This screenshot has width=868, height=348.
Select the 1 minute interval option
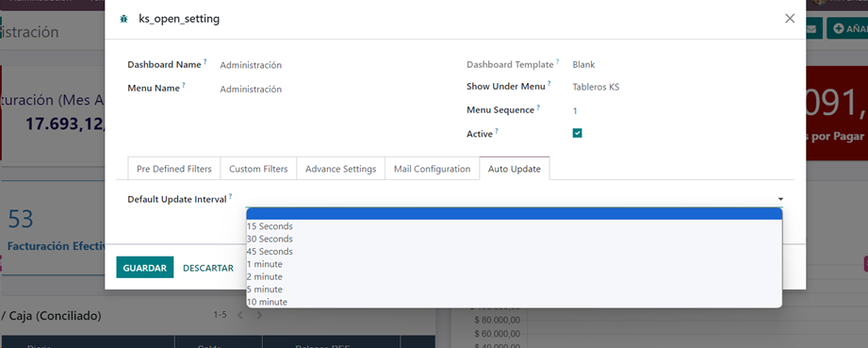click(x=515, y=264)
